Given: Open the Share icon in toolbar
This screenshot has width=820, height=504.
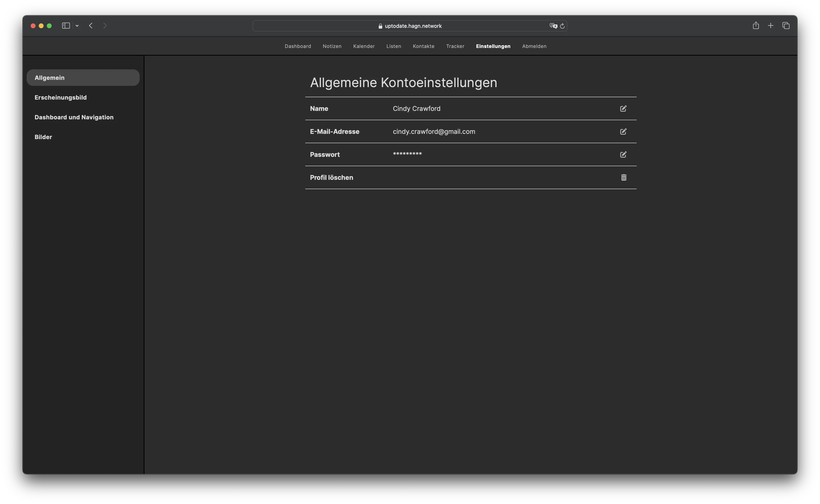Looking at the screenshot, I should tap(756, 26).
